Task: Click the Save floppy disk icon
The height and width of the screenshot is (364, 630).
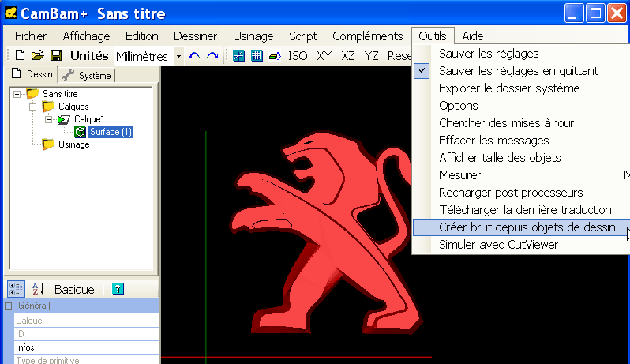Action: pyautogui.click(x=56, y=55)
